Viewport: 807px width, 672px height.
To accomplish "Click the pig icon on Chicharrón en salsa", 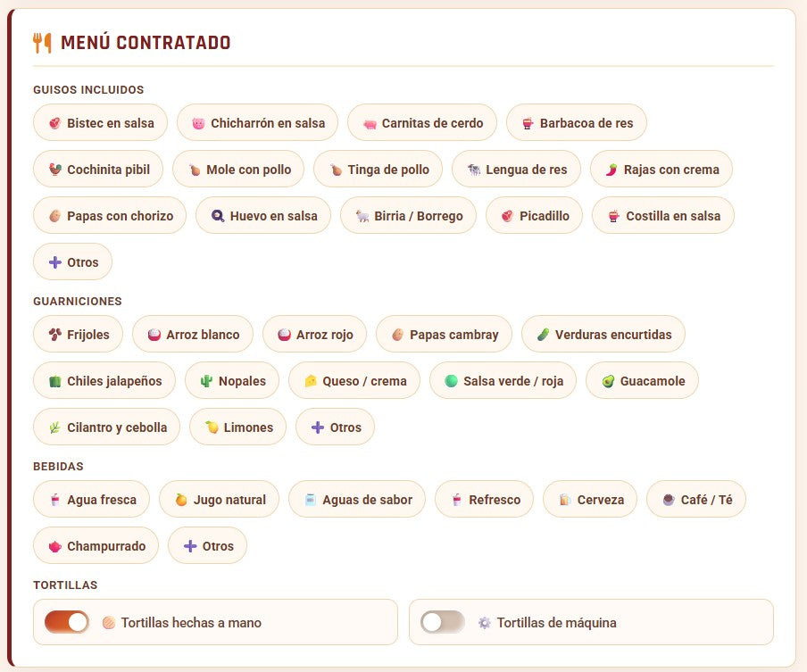I will pos(198,123).
